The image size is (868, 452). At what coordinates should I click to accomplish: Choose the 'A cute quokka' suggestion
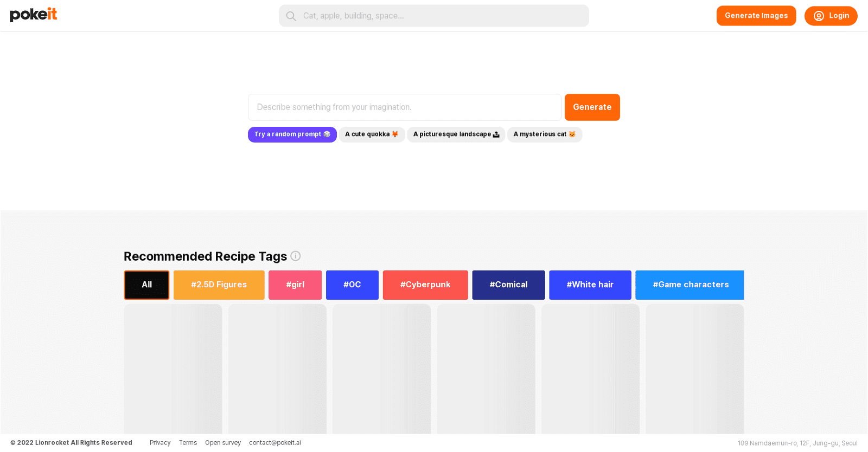[372, 134]
